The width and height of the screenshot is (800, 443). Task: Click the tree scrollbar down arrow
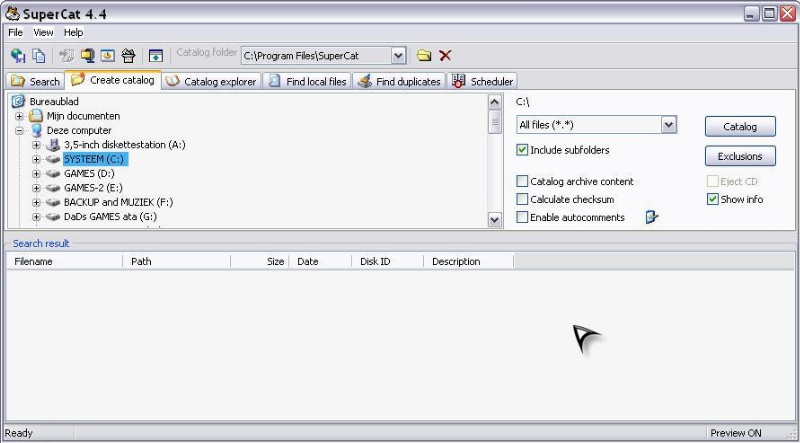494,220
